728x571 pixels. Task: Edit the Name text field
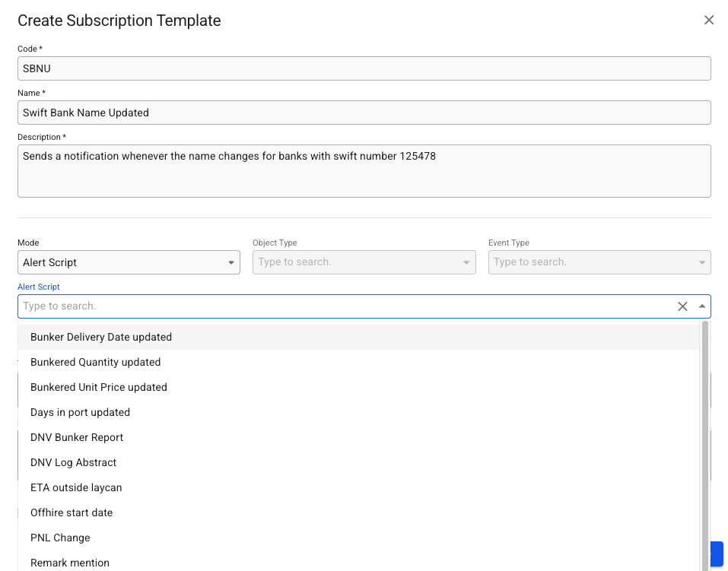(x=364, y=113)
